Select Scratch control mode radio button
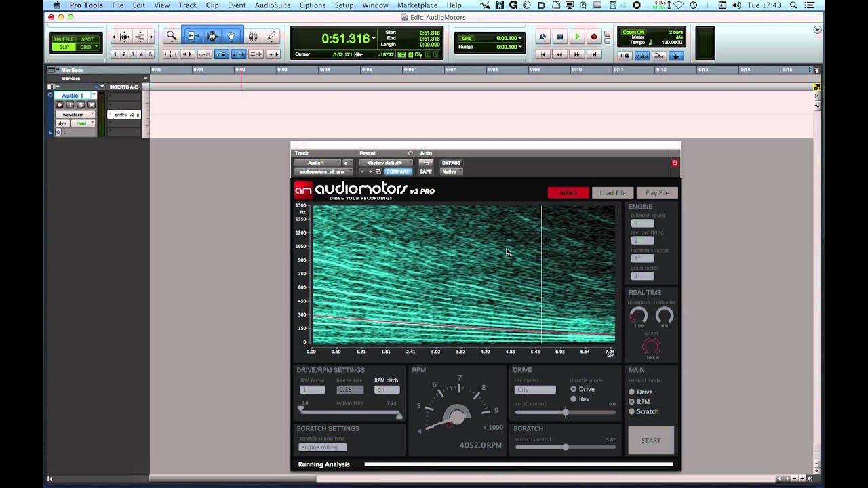The height and width of the screenshot is (488, 868). pyautogui.click(x=631, y=411)
